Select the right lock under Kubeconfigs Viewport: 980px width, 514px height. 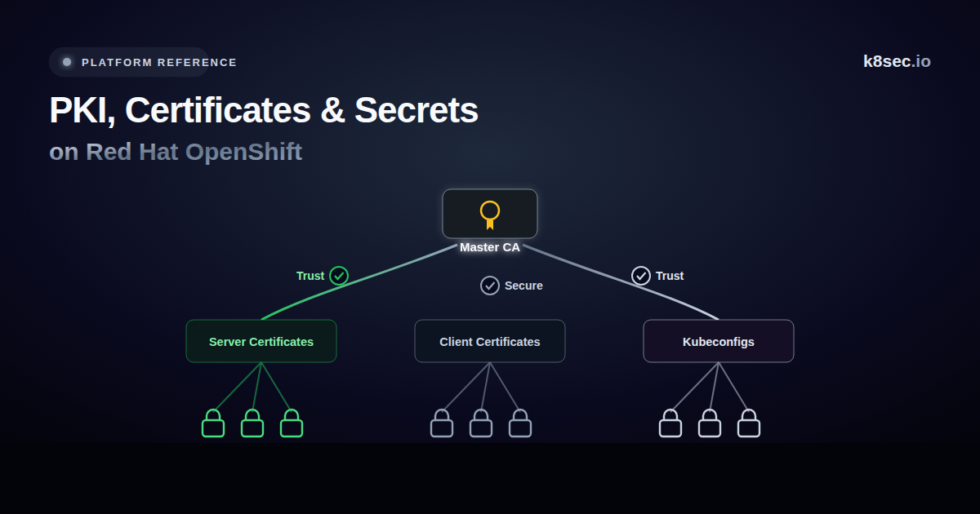(x=749, y=423)
